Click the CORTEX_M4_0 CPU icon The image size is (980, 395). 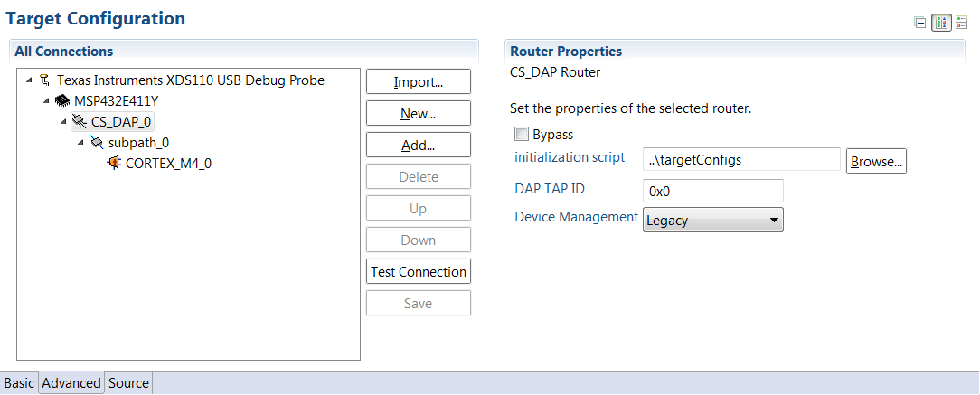pyautogui.click(x=114, y=164)
